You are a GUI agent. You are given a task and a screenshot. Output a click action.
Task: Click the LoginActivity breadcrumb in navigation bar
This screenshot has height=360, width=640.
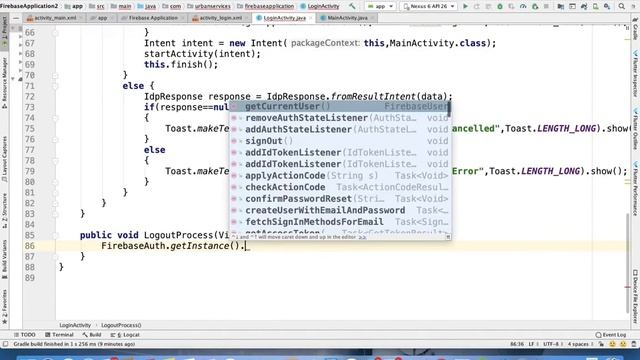click(x=320, y=6)
